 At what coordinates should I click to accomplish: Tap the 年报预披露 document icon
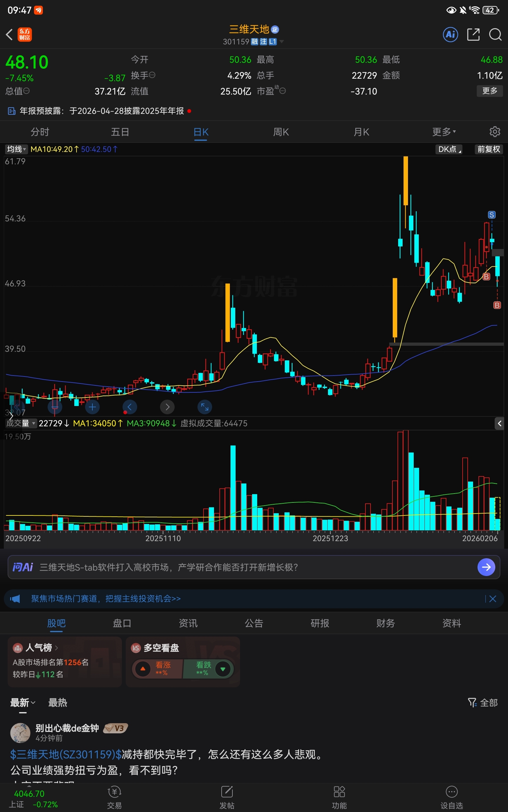tap(12, 111)
